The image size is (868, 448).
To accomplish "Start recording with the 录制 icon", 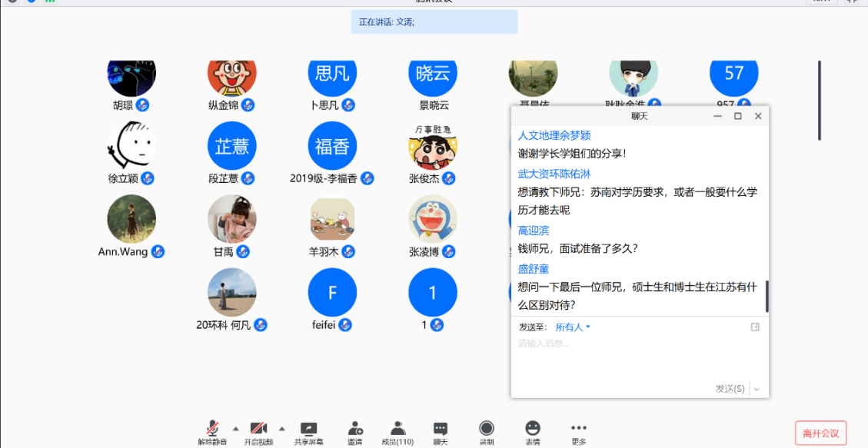I will tap(486, 429).
